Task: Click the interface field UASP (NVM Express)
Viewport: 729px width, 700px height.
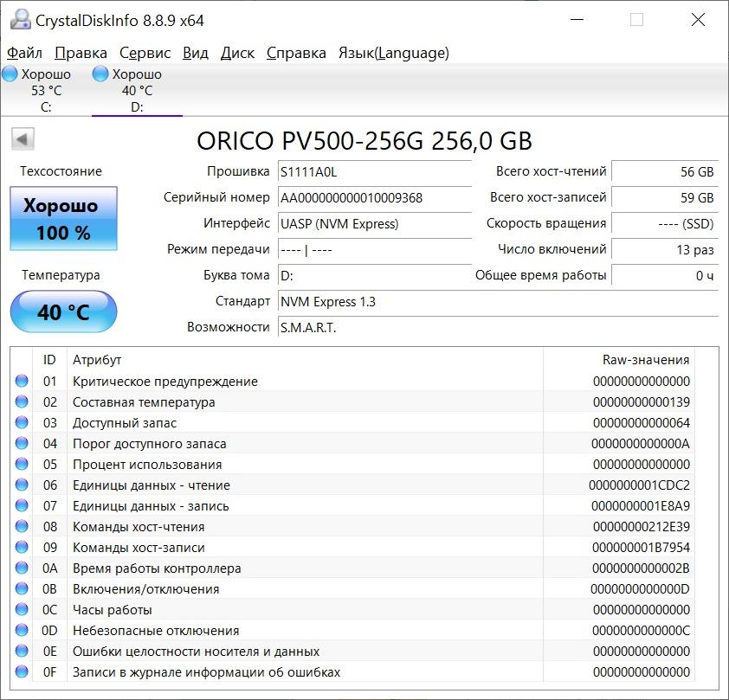Action: click(x=375, y=224)
